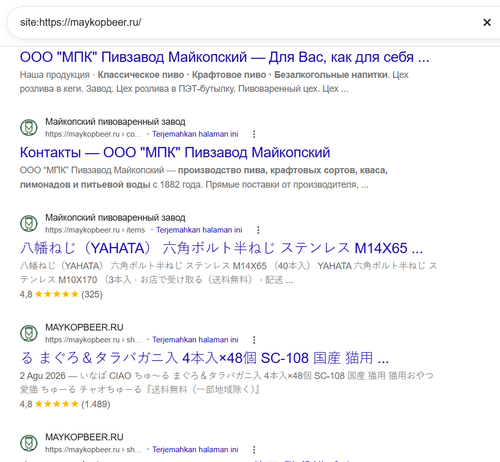Click the maykopbeer.ru › items URL breadcrumb
The height and width of the screenshot is (462, 500).
[x=95, y=230]
